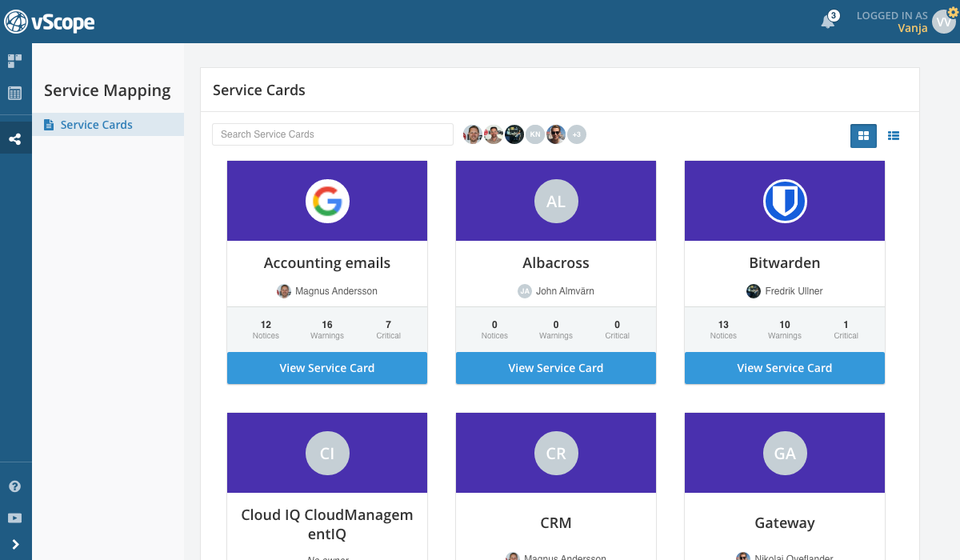Click the vScope logo
The width and height of the screenshot is (960, 560).
(50, 22)
